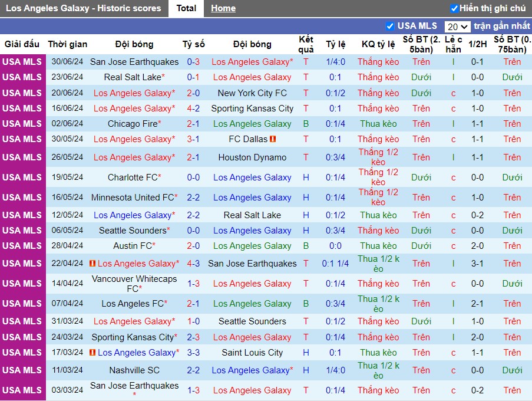Screen dimensions: 532x401
Task: Click the Kết quả column header
Action: [x=306, y=44]
